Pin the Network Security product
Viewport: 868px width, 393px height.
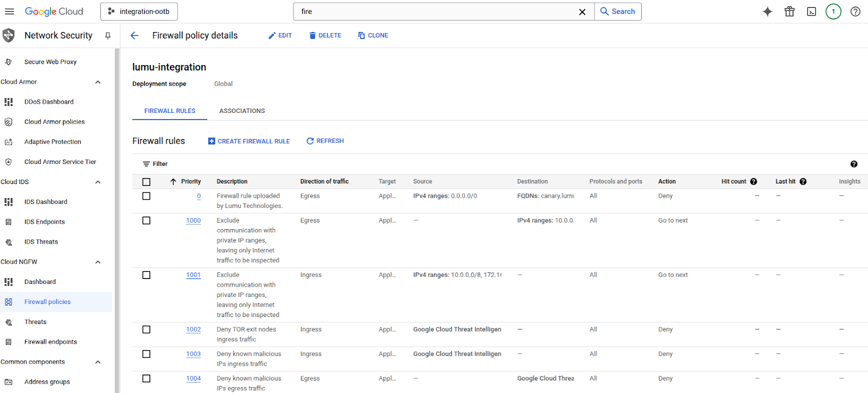(x=108, y=36)
